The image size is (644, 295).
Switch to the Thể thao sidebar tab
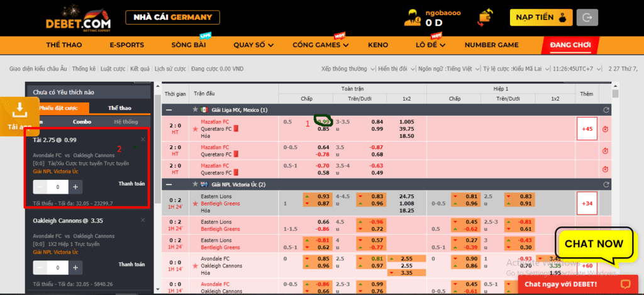(x=119, y=108)
